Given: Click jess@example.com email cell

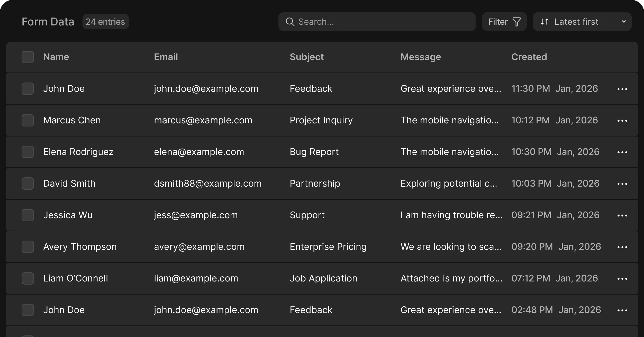Looking at the screenshot, I should [196, 215].
